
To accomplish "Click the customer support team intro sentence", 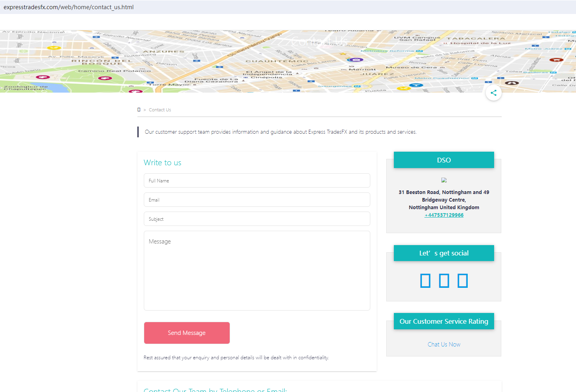I will (280, 132).
